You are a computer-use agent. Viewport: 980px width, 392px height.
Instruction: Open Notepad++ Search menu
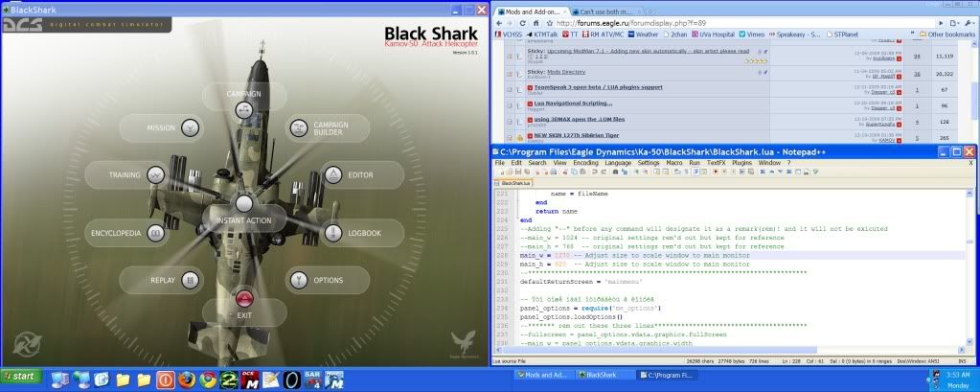[537, 163]
